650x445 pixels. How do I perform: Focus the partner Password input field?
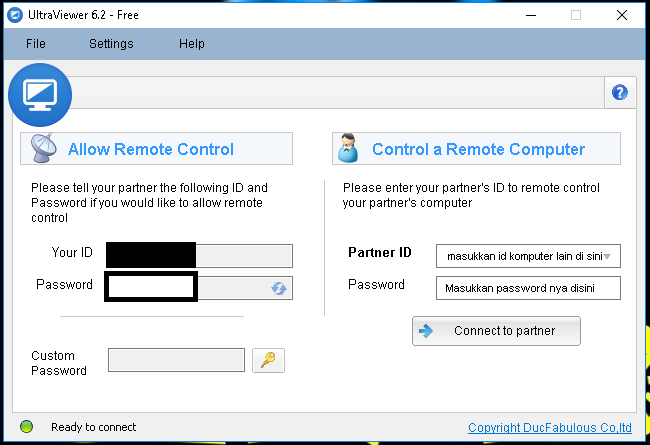point(527,288)
